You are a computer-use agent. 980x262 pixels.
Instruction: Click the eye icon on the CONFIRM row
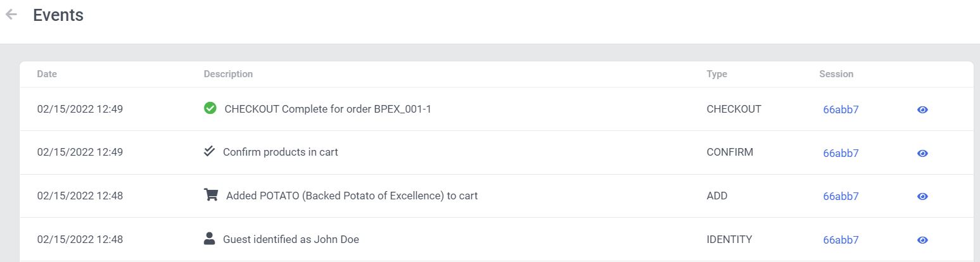pyautogui.click(x=922, y=153)
